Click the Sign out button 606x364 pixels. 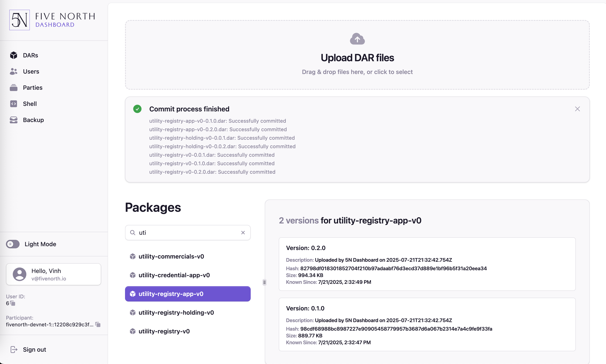pos(28,350)
